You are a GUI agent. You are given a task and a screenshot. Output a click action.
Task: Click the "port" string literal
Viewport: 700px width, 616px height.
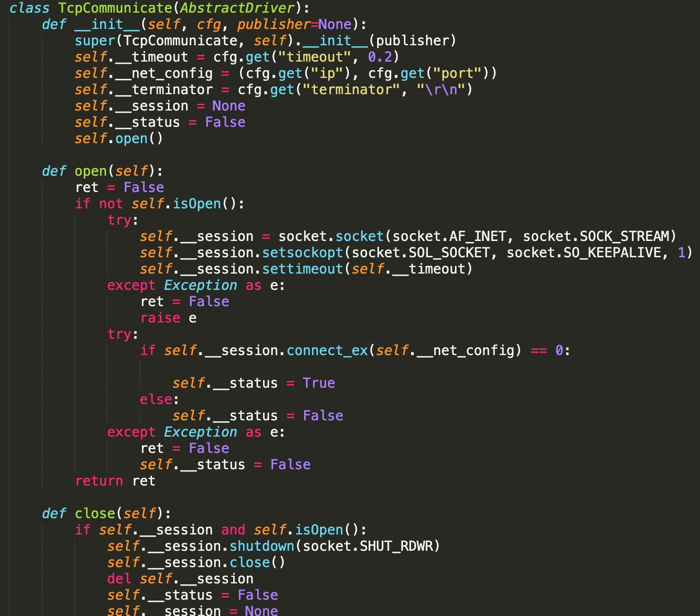pos(457,73)
